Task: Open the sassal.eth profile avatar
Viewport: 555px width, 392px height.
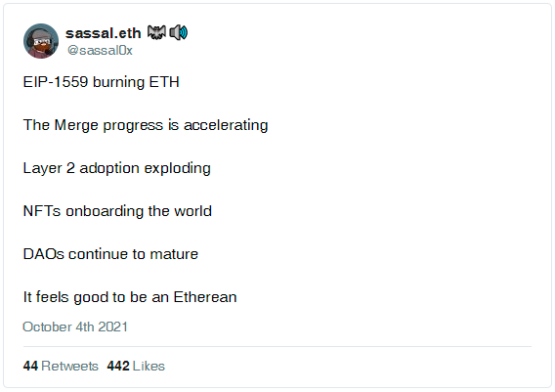Action: click(x=41, y=41)
